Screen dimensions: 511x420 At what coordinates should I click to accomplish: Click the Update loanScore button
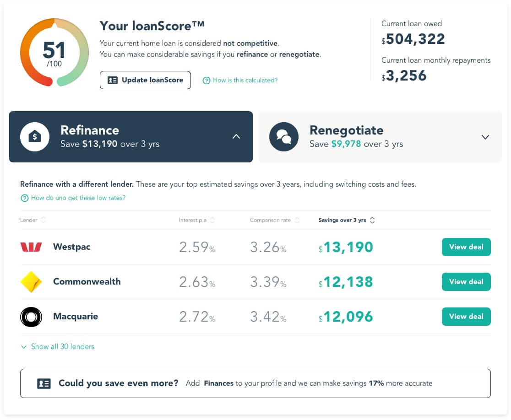[145, 80]
